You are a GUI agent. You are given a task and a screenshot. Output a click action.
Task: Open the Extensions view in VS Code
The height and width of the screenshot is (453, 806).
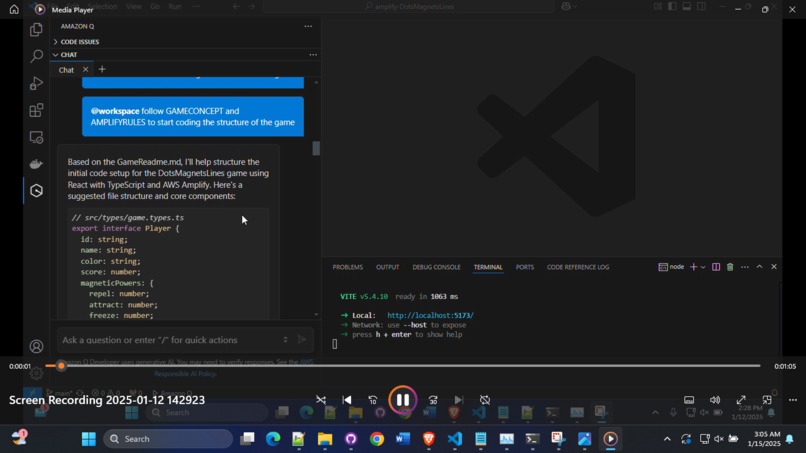point(36,110)
